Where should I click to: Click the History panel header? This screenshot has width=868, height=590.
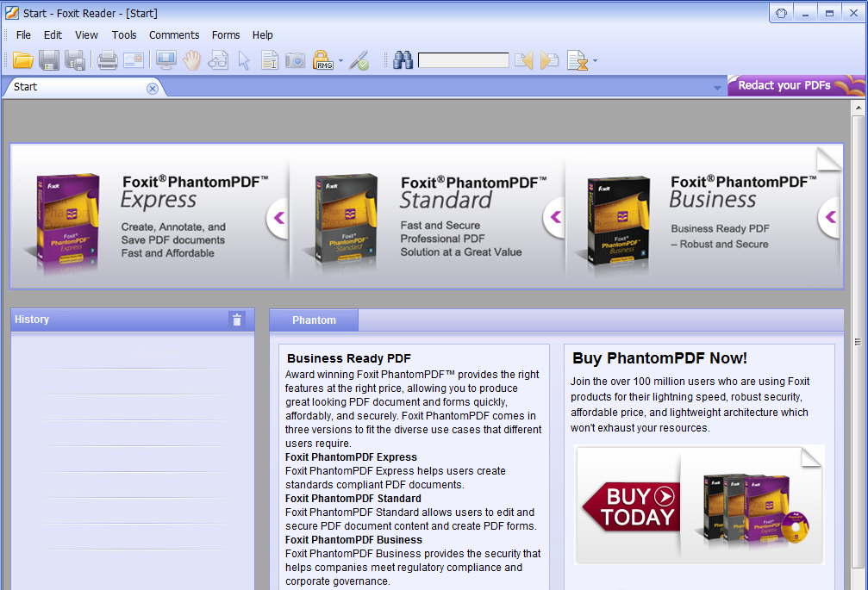132,320
